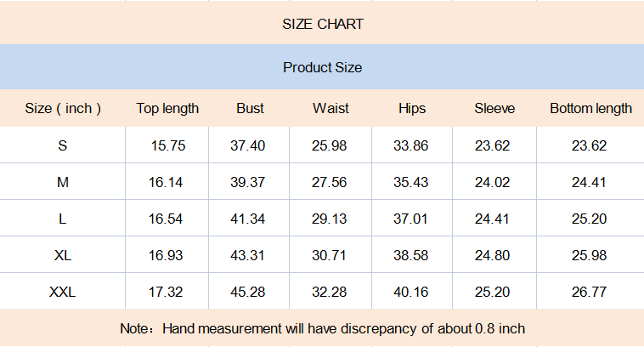Click the 37.40 bust value for S
Screen dimensions: 644x347
click(x=248, y=145)
